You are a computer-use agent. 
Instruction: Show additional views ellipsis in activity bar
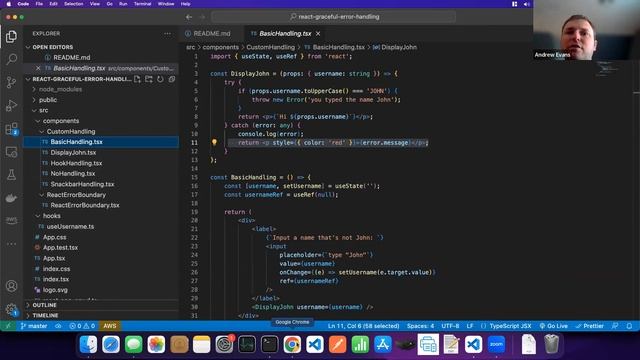pyautogui.click(x=11, y=244)
